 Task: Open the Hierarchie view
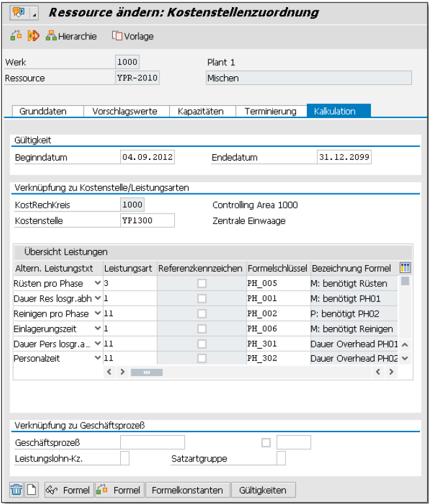(x=71, y=37)
